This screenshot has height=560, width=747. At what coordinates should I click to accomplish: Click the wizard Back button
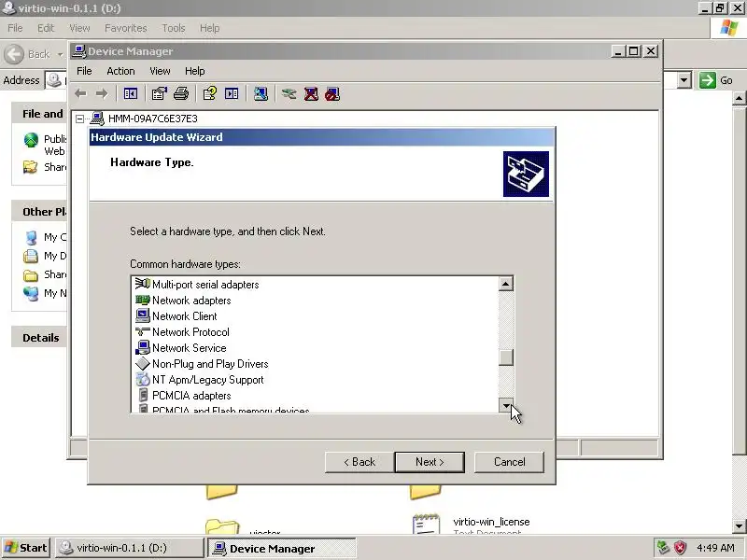coord(359,462)
